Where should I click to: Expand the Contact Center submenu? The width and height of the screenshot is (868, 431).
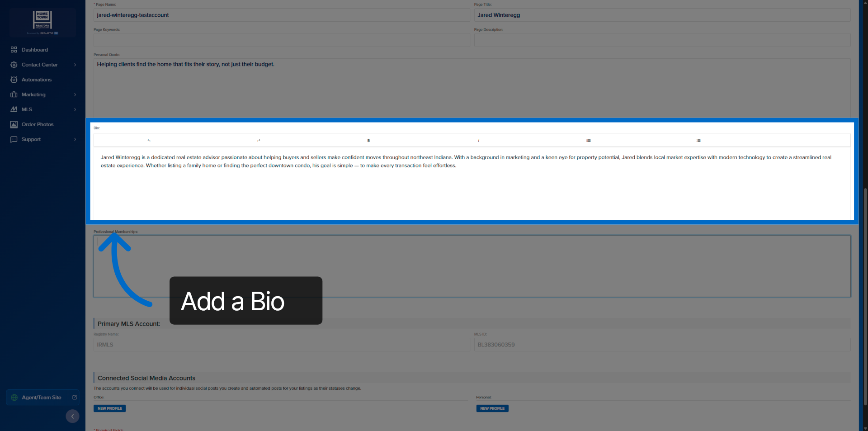point(75,65)
